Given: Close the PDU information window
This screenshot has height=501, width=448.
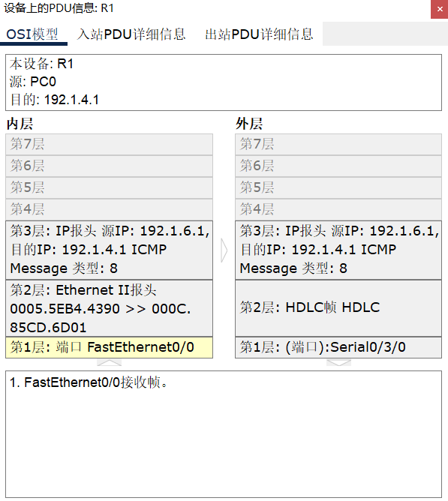Looking at the screenshot, I should (x=440, y=9).
